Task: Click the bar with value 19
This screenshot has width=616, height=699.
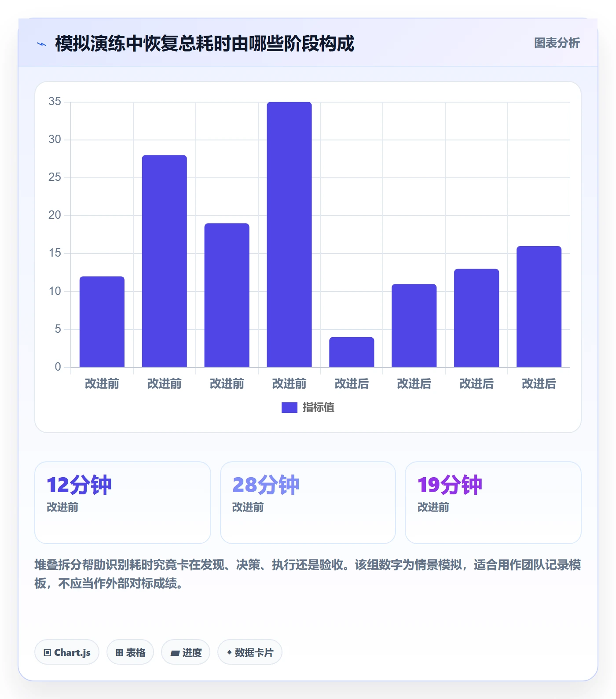Action: click(x=227, y=295)
